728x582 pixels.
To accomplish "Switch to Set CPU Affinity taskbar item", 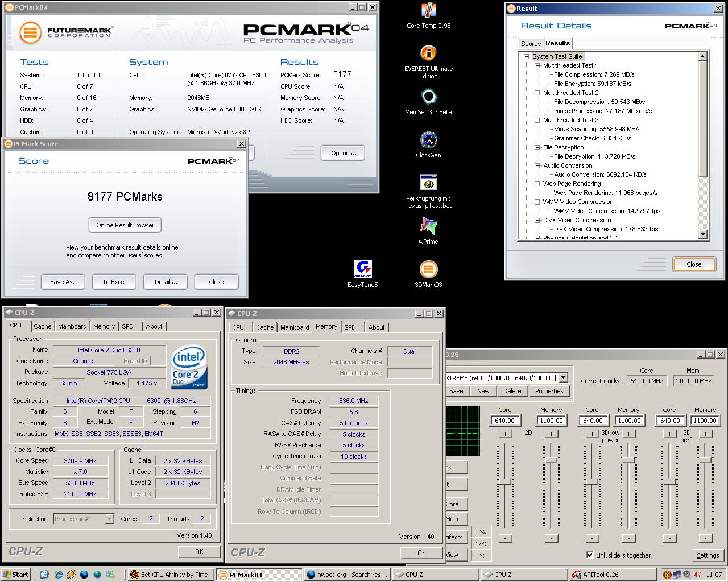I will (x=171, y=575).
